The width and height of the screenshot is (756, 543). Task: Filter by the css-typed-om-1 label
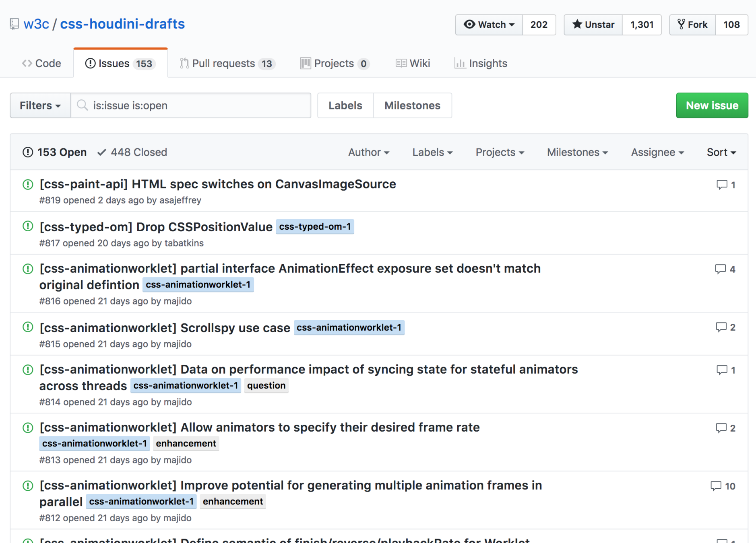[x=315, y=227]
